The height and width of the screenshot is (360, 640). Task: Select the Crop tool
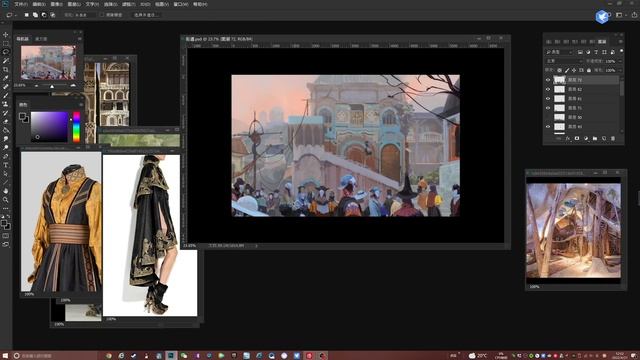pyautogui.click(x=6, y=69)
